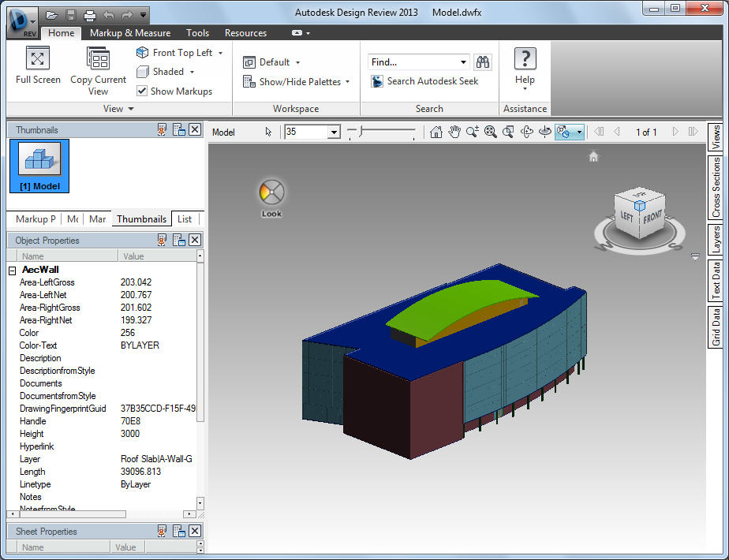This screenshot has width=729, height=560.
Task: Click the Object Properties dock options icon
Action: pos(179,240)
